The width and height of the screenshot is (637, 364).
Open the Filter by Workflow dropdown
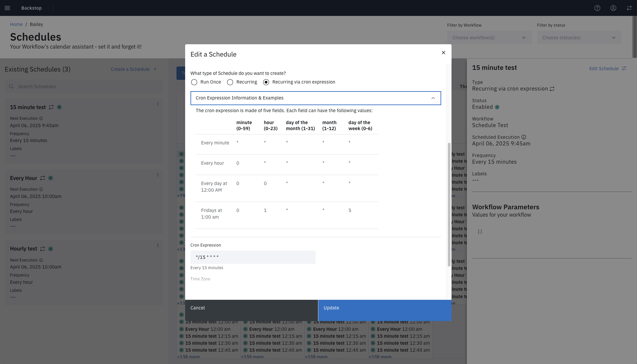pos(489,38)
